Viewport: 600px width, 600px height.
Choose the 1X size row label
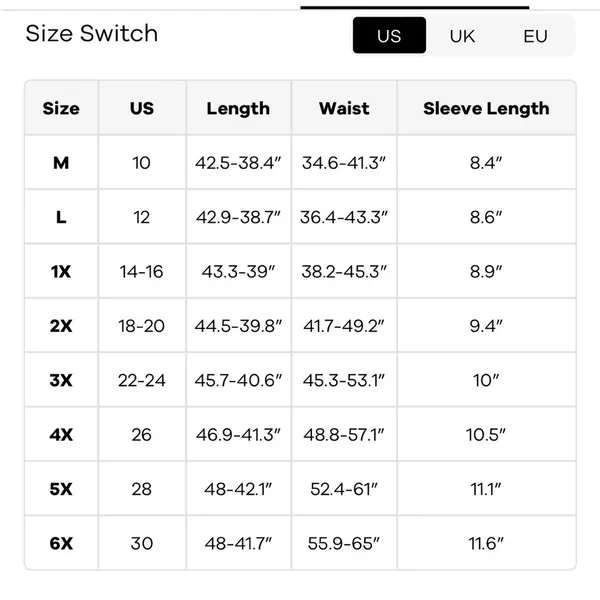[x=61, y=271]
